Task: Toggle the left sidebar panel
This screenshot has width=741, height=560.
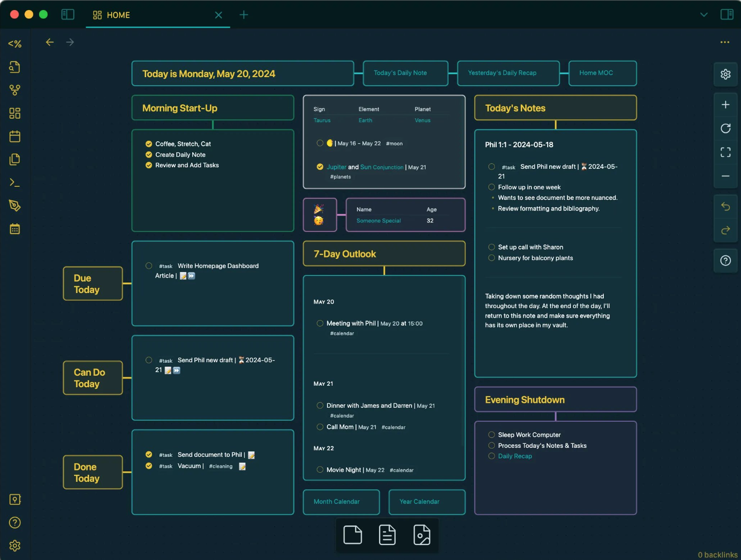Action: 68,15
